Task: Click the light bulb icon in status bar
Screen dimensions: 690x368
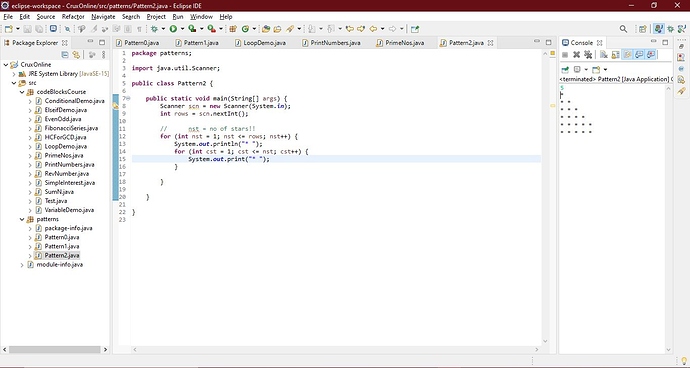Action: pos(684,361)
